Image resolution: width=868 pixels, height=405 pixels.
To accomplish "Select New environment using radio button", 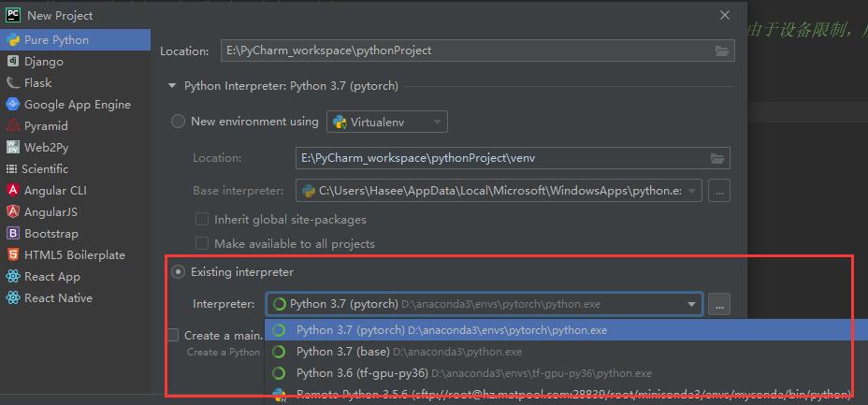I will (x=178, y=122).
